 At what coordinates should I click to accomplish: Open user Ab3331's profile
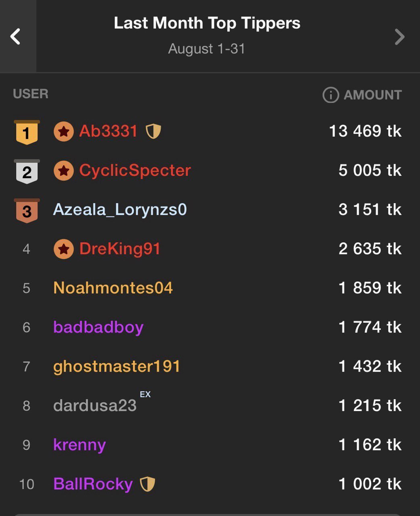[108, 131]
